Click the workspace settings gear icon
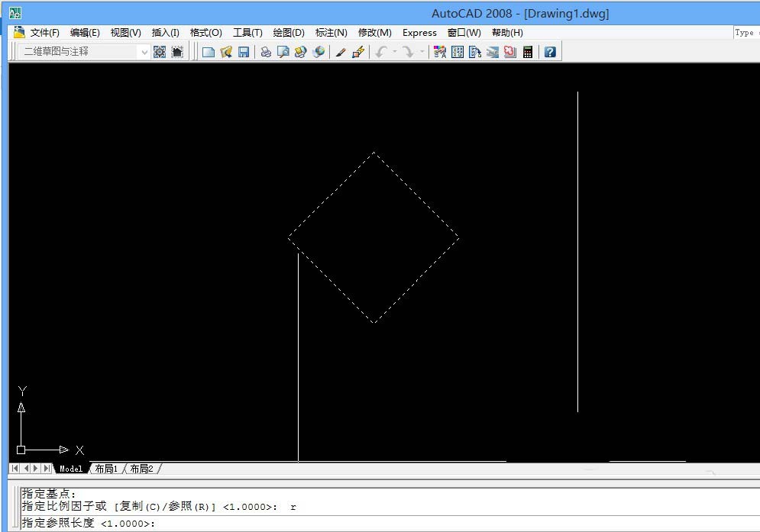This screenshot has width=760, height=532. click(x=160, y=52)
